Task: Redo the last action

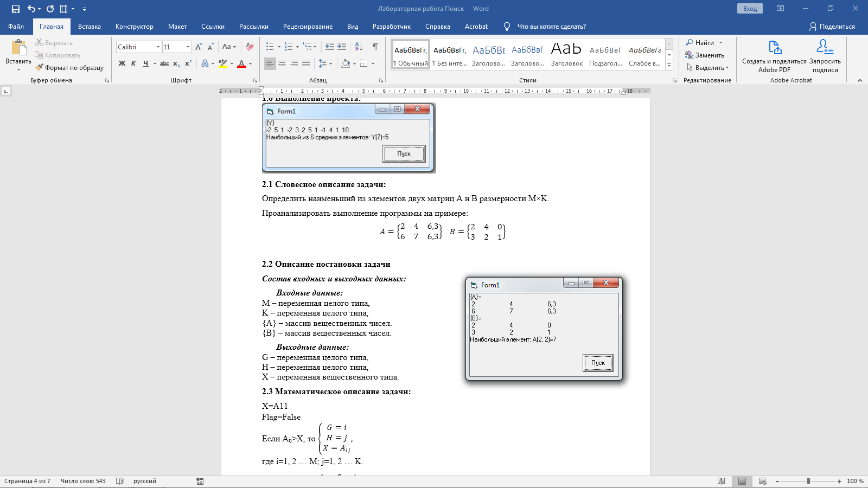Action: point(50,9)
